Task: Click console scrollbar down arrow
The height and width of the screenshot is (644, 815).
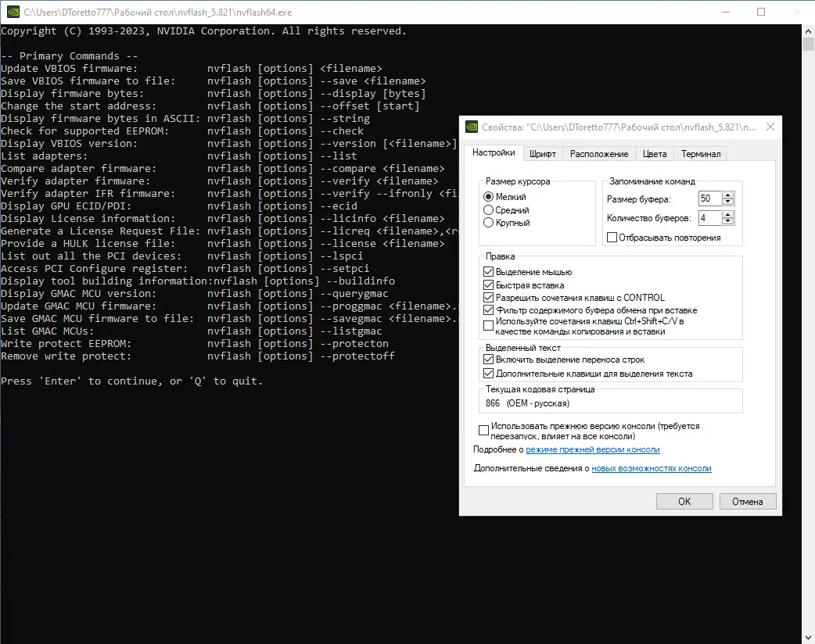Action: (x=808, y=637)
